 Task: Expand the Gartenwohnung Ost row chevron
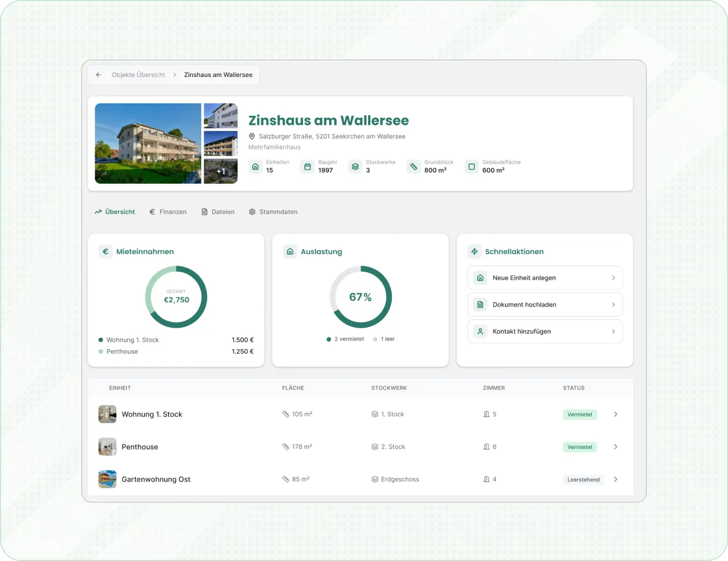615,480
